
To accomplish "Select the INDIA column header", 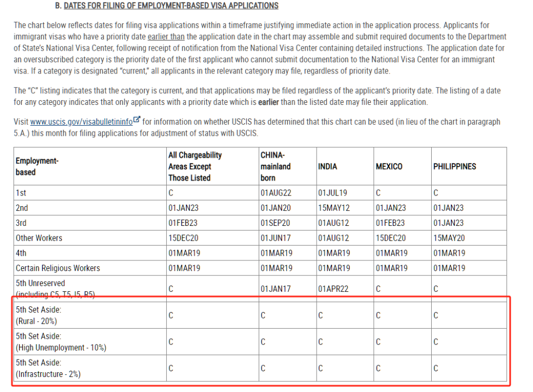I will click(327, 166).
